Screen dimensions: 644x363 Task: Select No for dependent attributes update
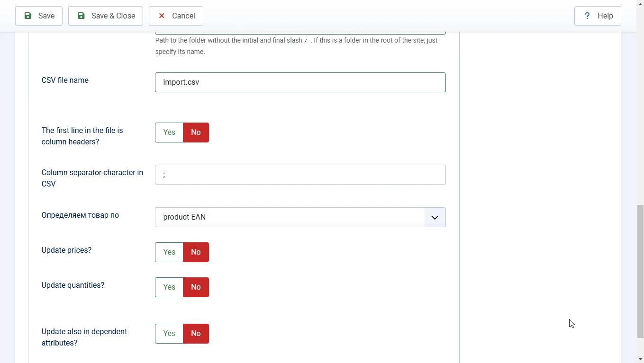point(196,334)
